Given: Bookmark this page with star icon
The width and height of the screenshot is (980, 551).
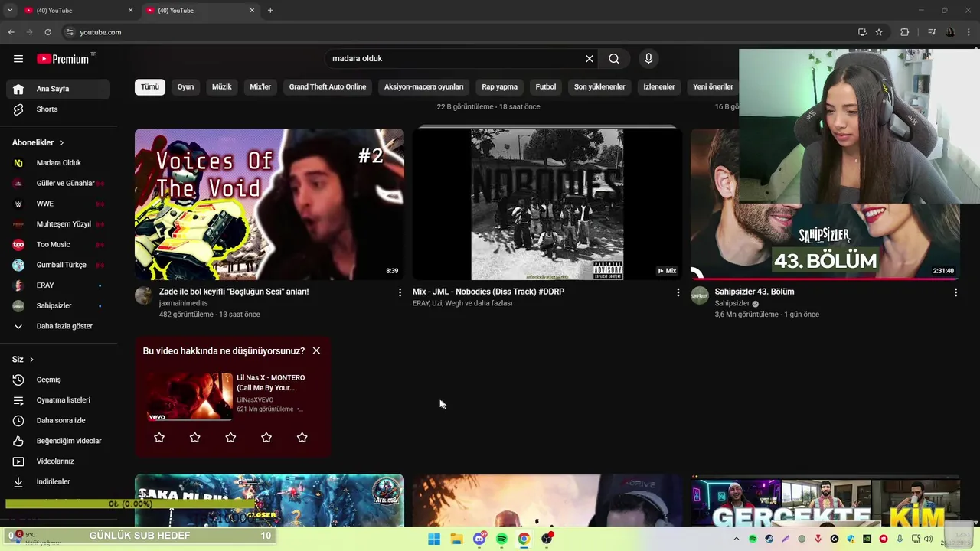Looking at the screenshot, I should pyautogui.click(x=879, y=32).
